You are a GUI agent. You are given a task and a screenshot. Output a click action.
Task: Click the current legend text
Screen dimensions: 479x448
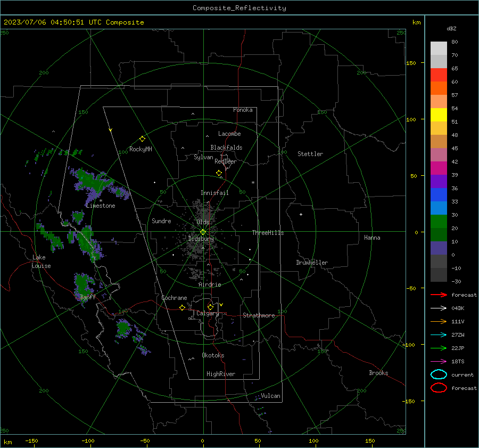(462, 374)
